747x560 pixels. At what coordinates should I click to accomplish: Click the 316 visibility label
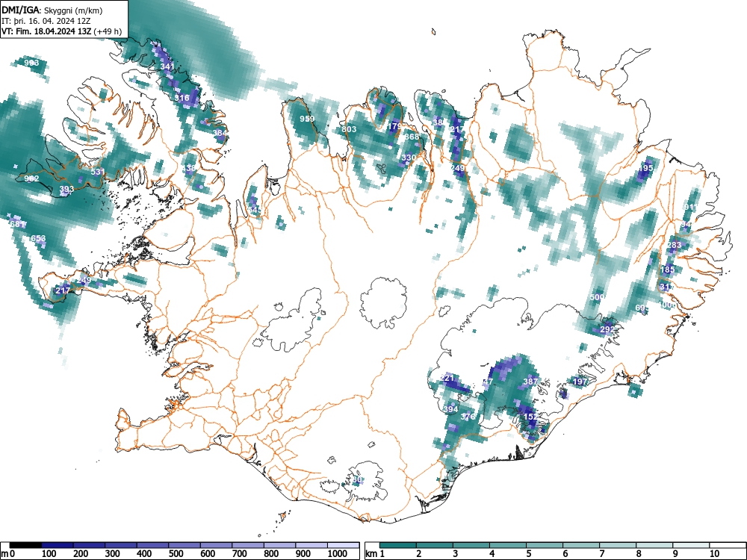point(182,98)
